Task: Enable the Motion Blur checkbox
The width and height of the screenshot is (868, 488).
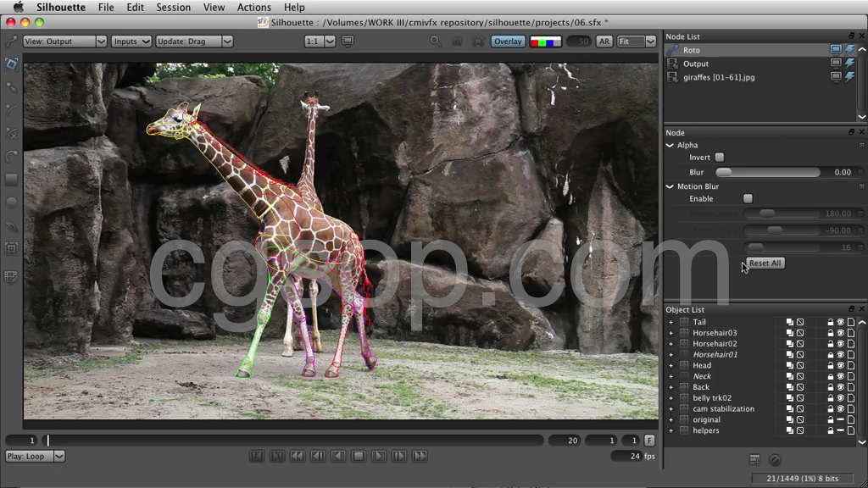Action: coord(748,198)
